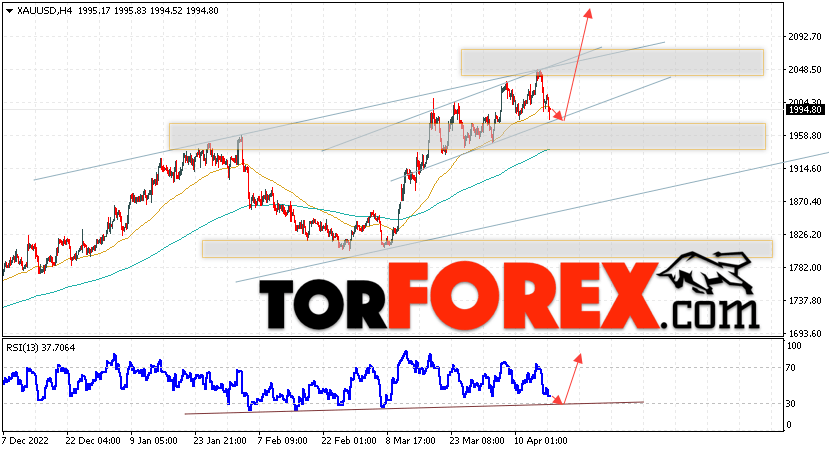
Task: Click the RSI 0 level label
Action: (789, 425)
